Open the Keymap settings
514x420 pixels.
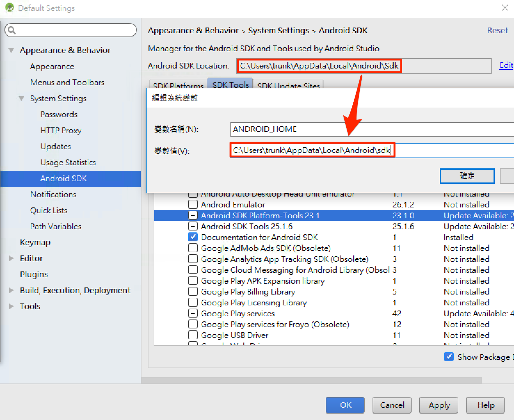click(35, 242)
